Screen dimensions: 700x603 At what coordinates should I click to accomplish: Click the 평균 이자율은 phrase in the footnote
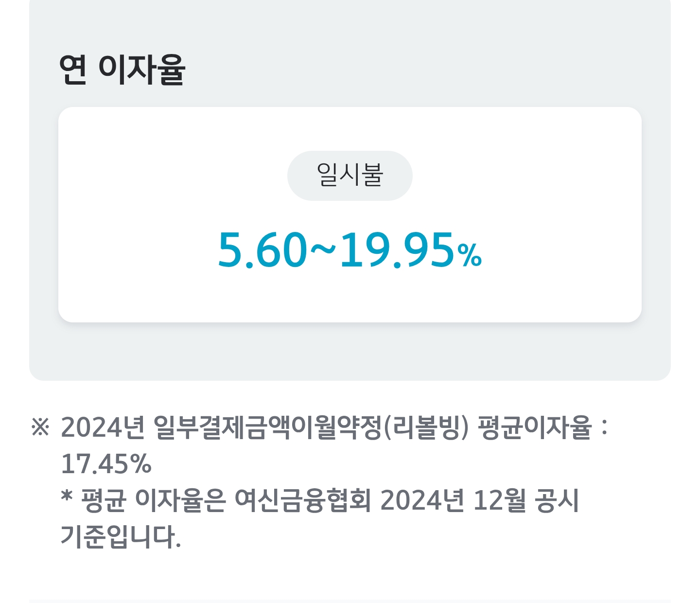coord(154,500)
